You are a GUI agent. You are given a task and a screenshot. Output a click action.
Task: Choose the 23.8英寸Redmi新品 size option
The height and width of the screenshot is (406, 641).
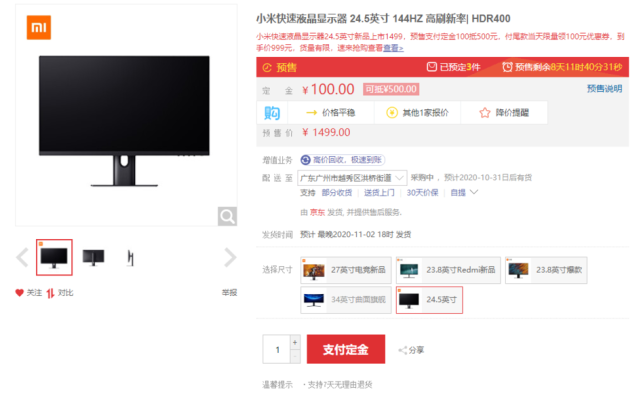point(448,270)
